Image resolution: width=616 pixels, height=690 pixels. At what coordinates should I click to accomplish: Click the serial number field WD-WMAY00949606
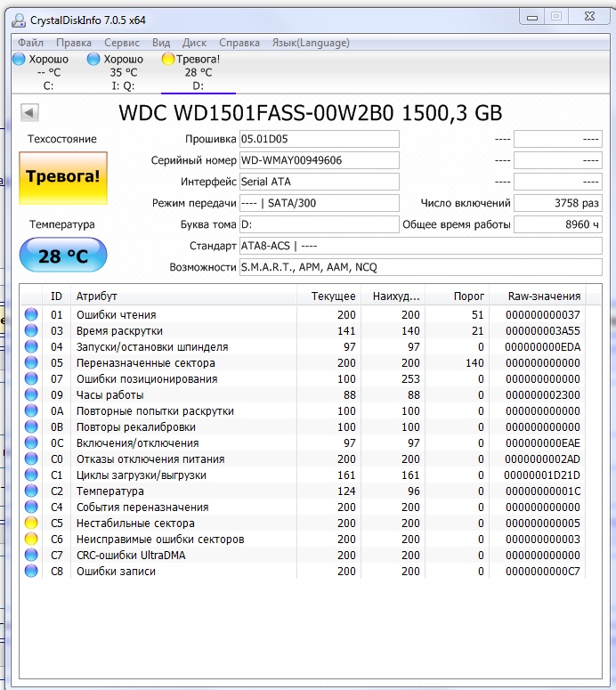[320, 160]
